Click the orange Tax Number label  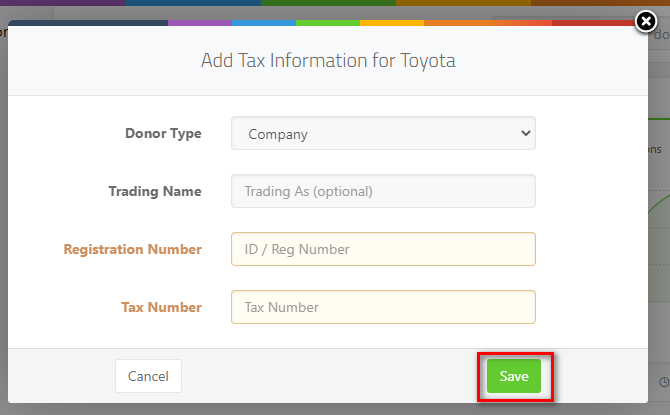click(161, 307)
